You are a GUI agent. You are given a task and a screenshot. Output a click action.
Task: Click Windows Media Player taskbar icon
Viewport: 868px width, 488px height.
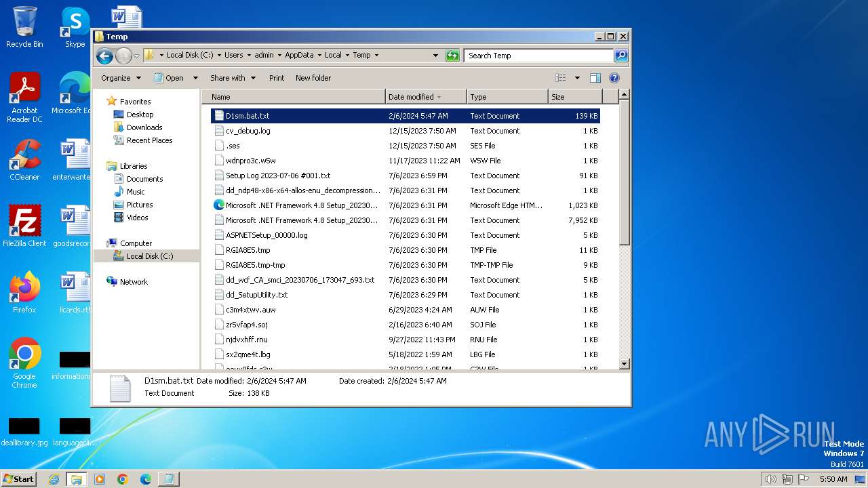click(x=100, y=479)
